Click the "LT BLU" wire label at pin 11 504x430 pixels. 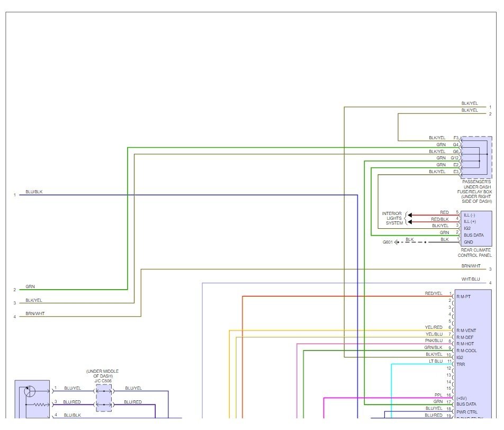coord(436,361)
